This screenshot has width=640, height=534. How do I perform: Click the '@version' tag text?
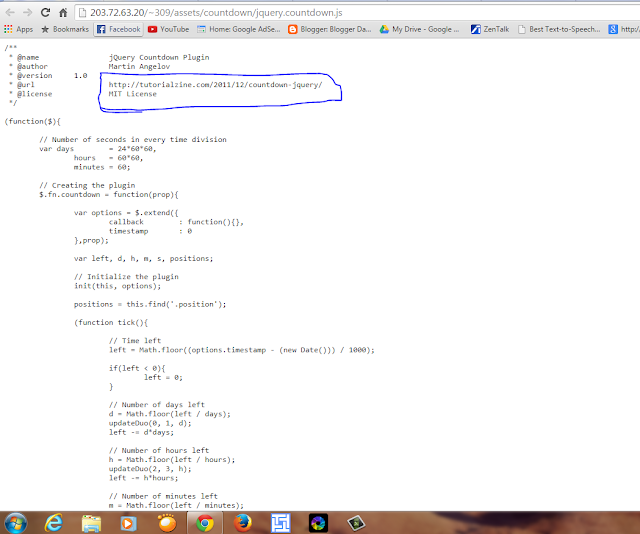tap(35, 76)
